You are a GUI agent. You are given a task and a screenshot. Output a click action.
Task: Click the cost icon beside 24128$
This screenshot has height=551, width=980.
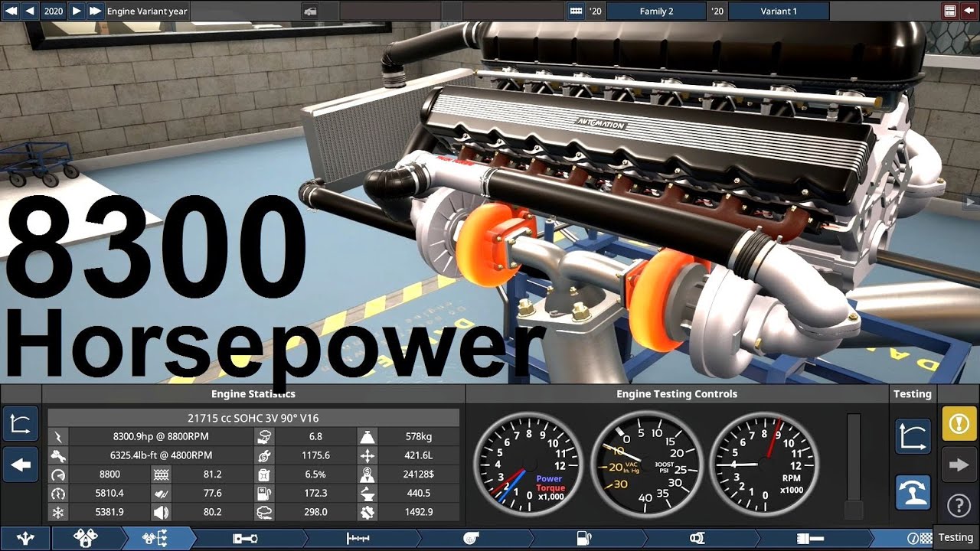click(367, 474)
